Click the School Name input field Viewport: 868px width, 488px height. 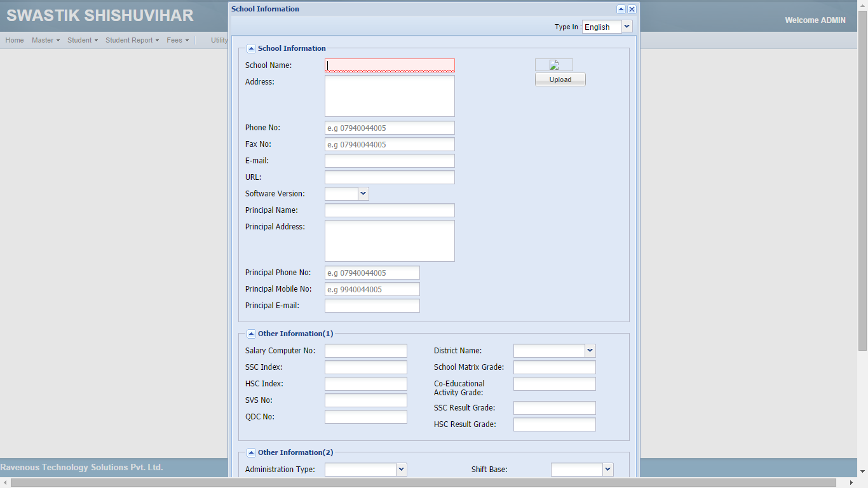pos(390,65)
